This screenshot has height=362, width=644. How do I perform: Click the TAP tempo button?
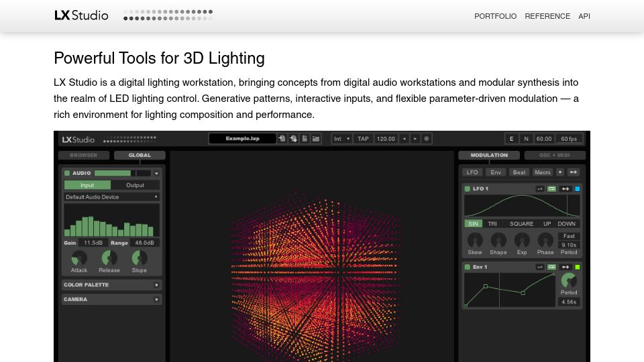[363, 139]
